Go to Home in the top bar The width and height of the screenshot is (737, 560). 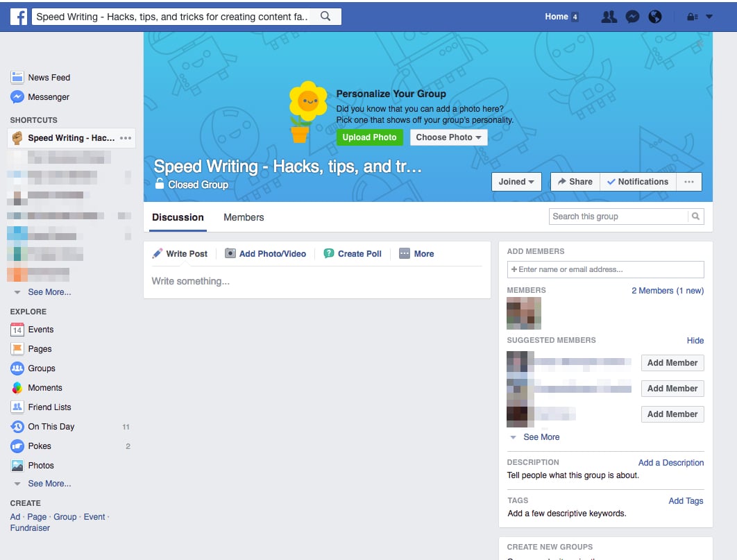pyautogui.click(x=557, y=17)
